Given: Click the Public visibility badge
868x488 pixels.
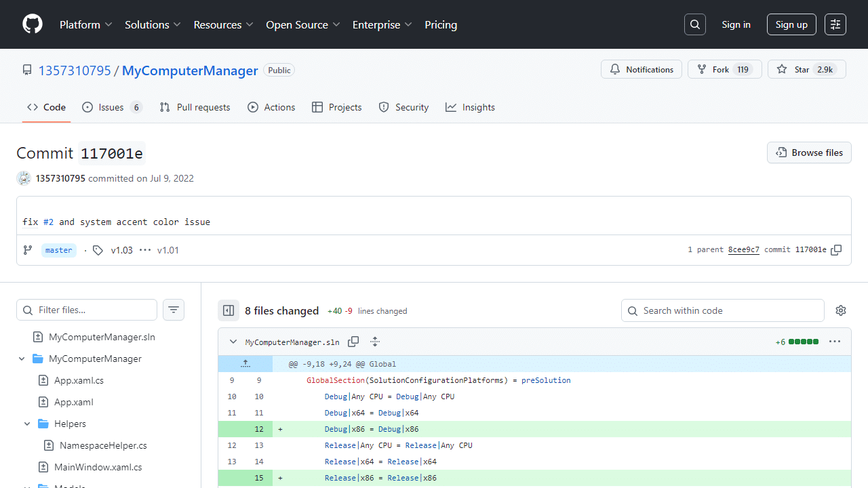Looking at the screenshot, I should (x=279, y=70).
